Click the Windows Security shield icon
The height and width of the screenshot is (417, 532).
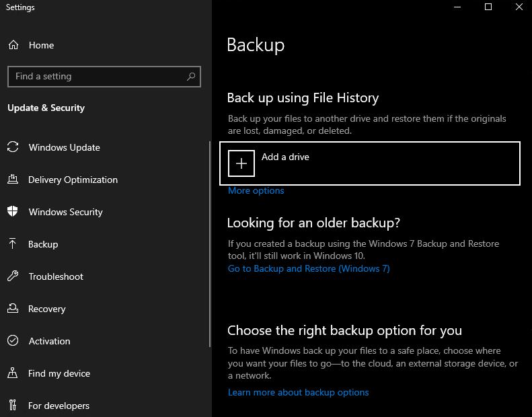tap(13, 212)
